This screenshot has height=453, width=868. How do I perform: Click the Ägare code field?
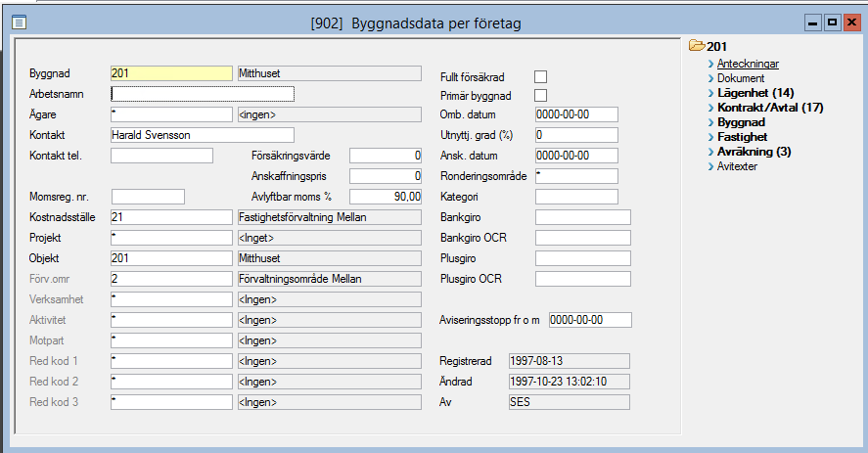(x=171, y=114)
